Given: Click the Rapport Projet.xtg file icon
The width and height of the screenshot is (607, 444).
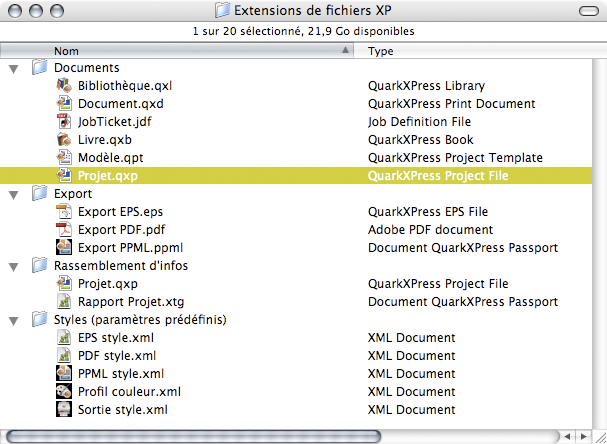Looking at the screenshot, I should 64,302.
